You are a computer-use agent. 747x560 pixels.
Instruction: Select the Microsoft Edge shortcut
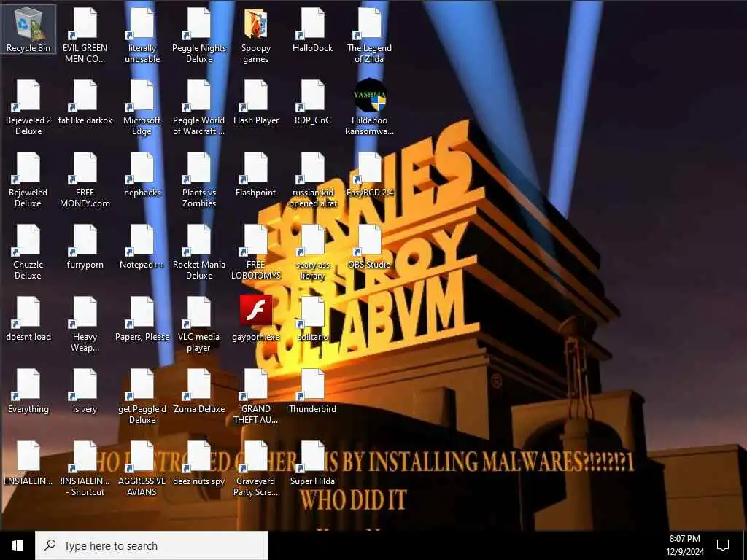coord(142,106)
